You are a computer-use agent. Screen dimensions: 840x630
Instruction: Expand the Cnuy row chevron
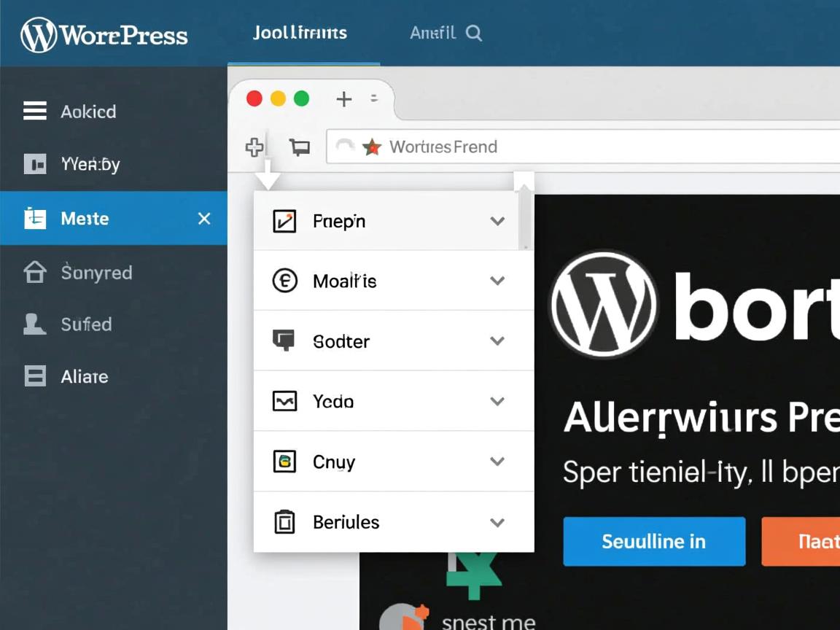[497, 462]
